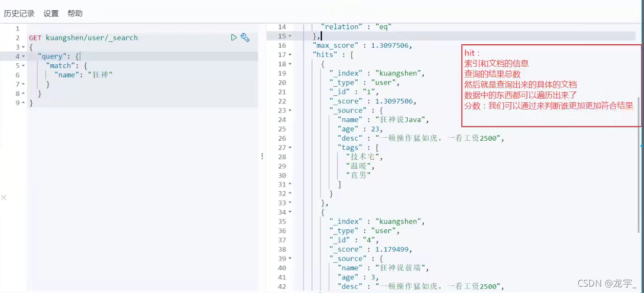Click the "age" : 23 line
The image size is (644, 293).
360,129
